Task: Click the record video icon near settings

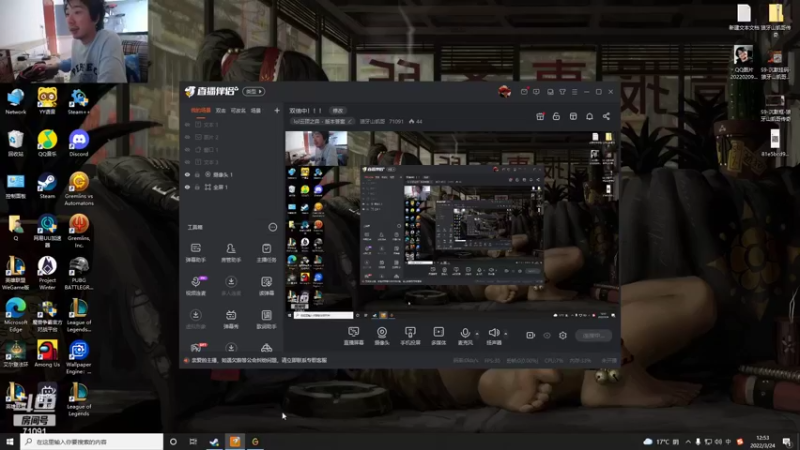Action: (531, 335)
